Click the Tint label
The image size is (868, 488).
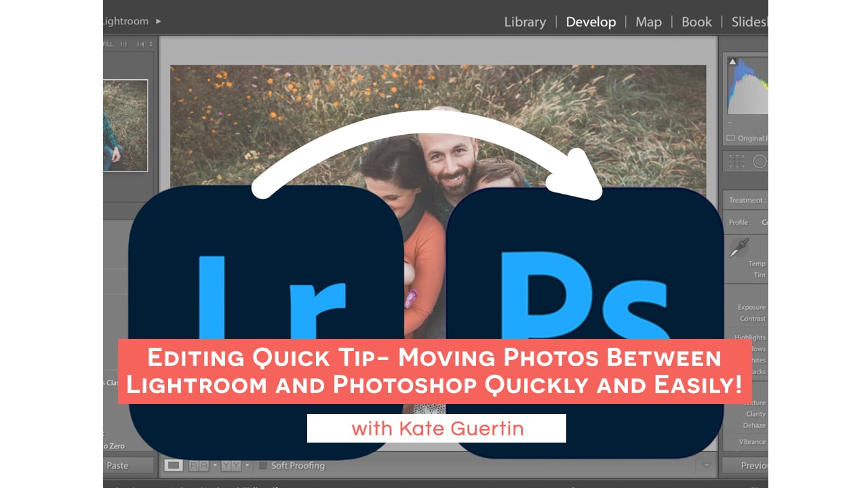tap(759, 275)
